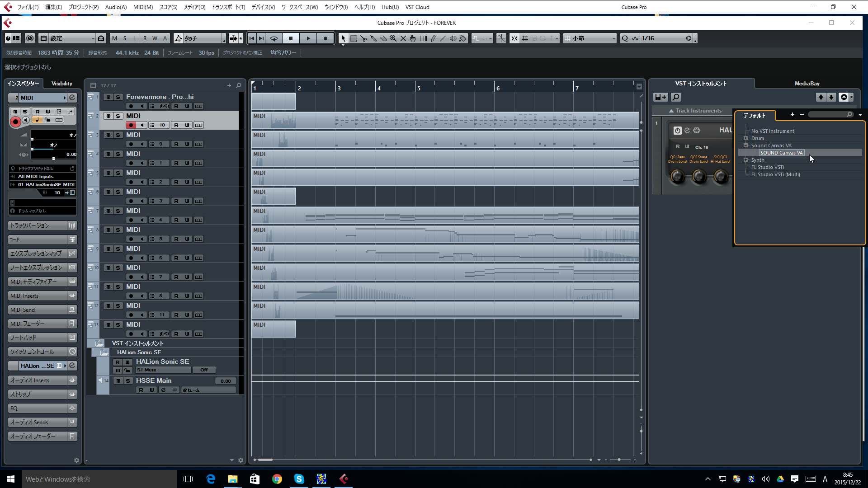Viewport: 868px width, 488px height.
Task: Expand the Drum folder in instrument list
Action: (745, 138)
